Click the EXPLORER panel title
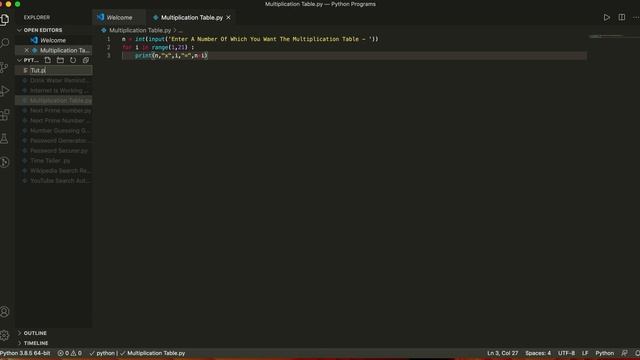This screenshot has height=360, width=640. pyautogui.click(x=37, y=18)
